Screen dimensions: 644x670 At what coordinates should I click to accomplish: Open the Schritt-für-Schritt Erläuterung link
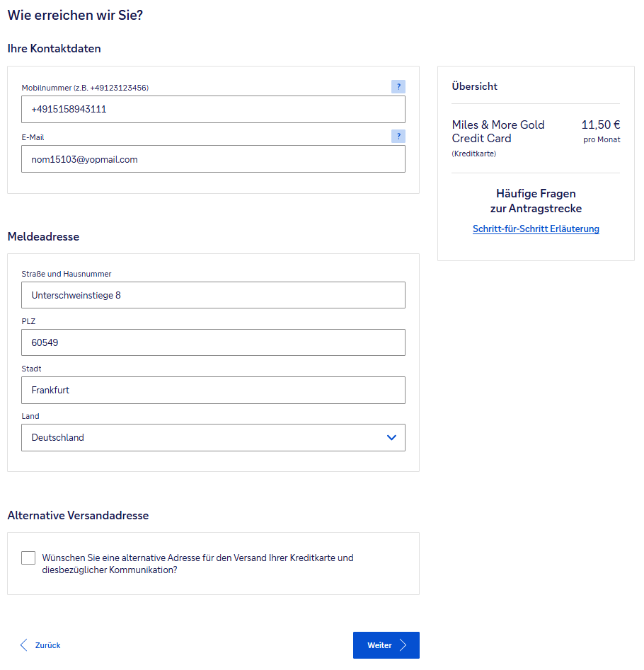coord(536,229)
